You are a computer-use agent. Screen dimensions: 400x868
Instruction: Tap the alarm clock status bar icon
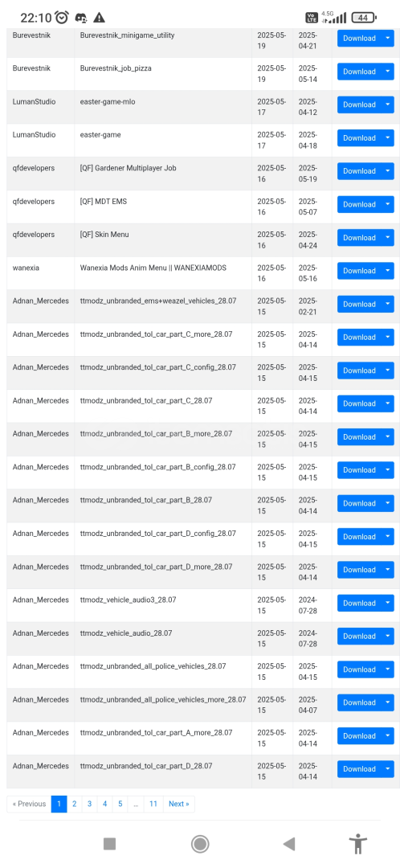tap(62, 18)
